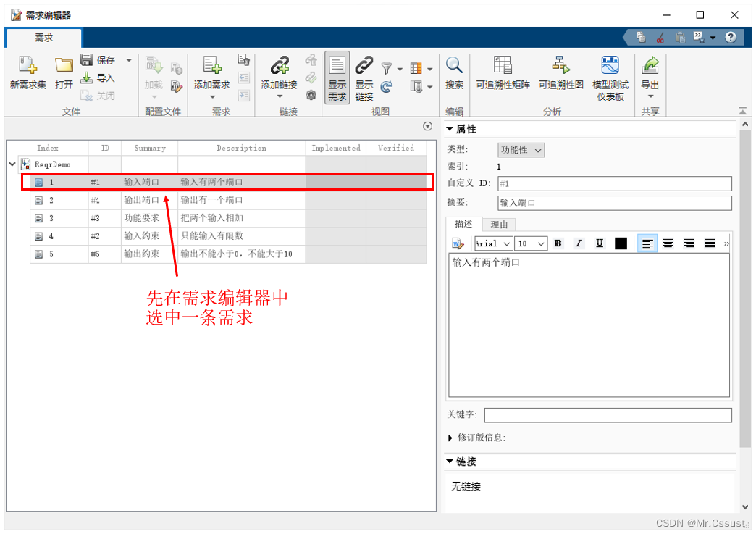Select requirement row 输入约束
Viewport: 756px width, 534px height.
coord(228,236)
